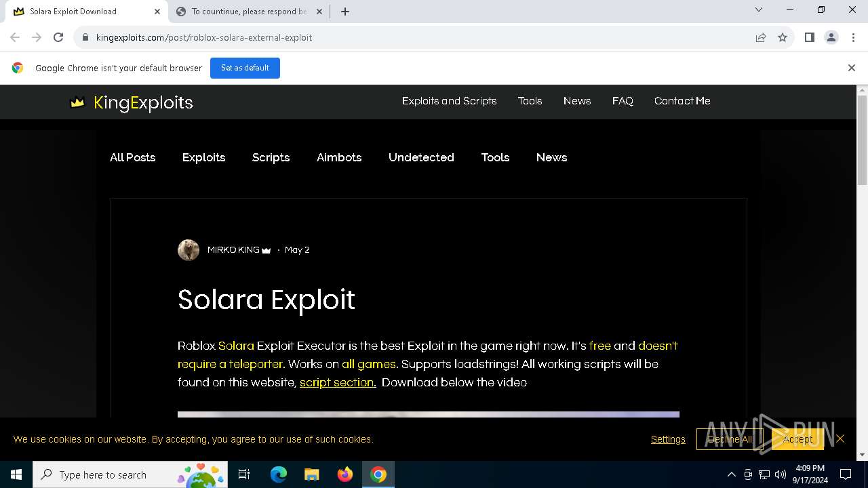Select the Tools blog category
This screenshot has height=488, width=868.
(495, 157)
